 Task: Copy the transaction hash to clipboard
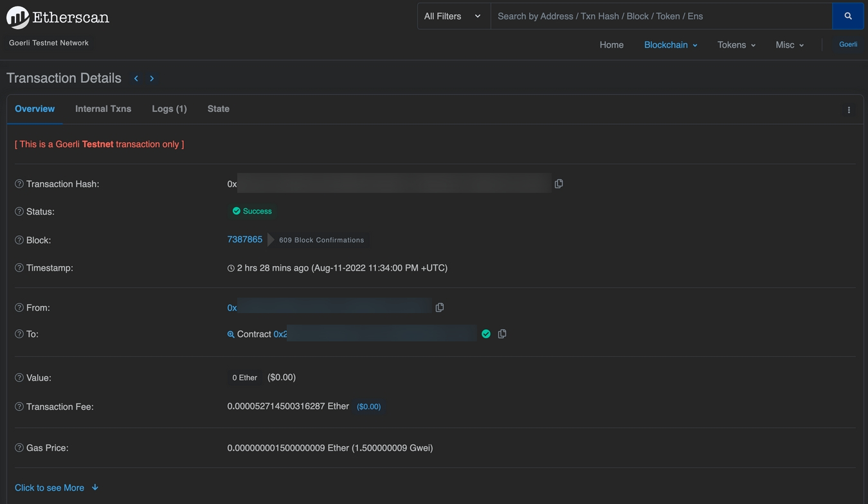point(559,184)
